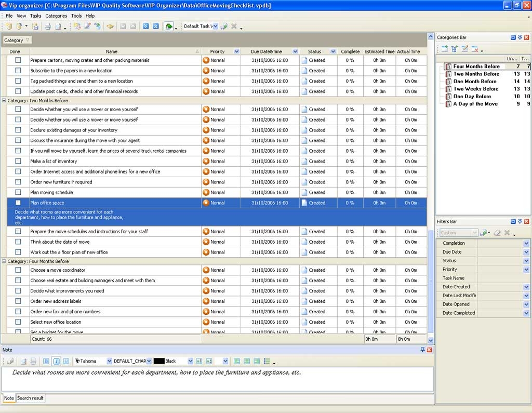Click the Print icon in the Note panel toolbar
Viewport: 532px width, 413px height.
33,361
